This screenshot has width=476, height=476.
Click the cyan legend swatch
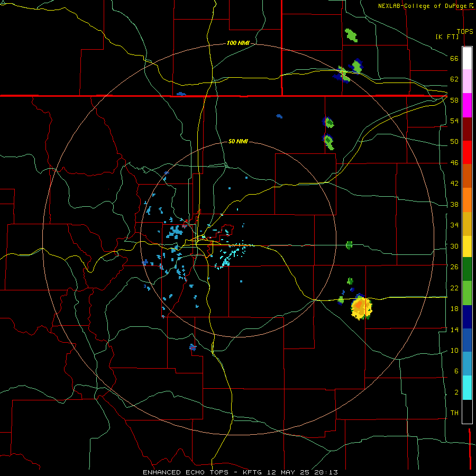467,388
